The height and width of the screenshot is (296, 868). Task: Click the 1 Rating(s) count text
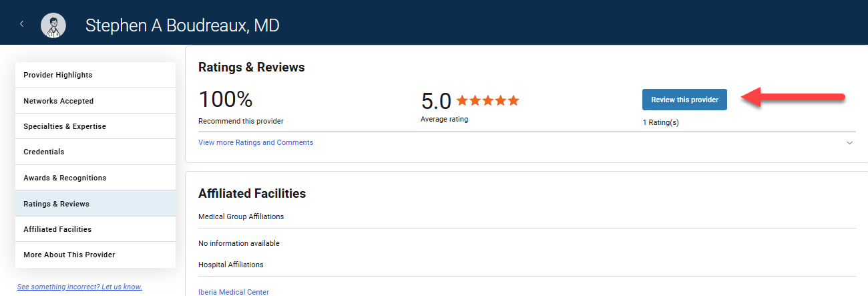pos(660,123)
